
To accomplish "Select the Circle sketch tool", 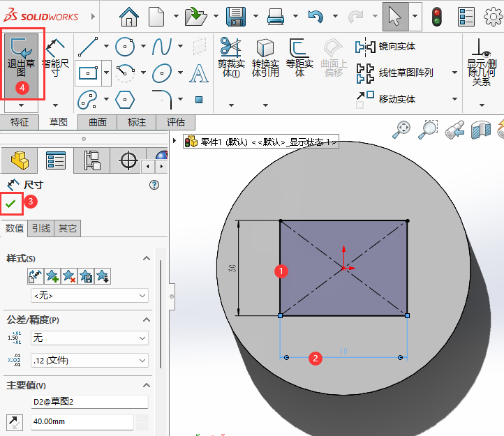I will (x=125, y=47).
